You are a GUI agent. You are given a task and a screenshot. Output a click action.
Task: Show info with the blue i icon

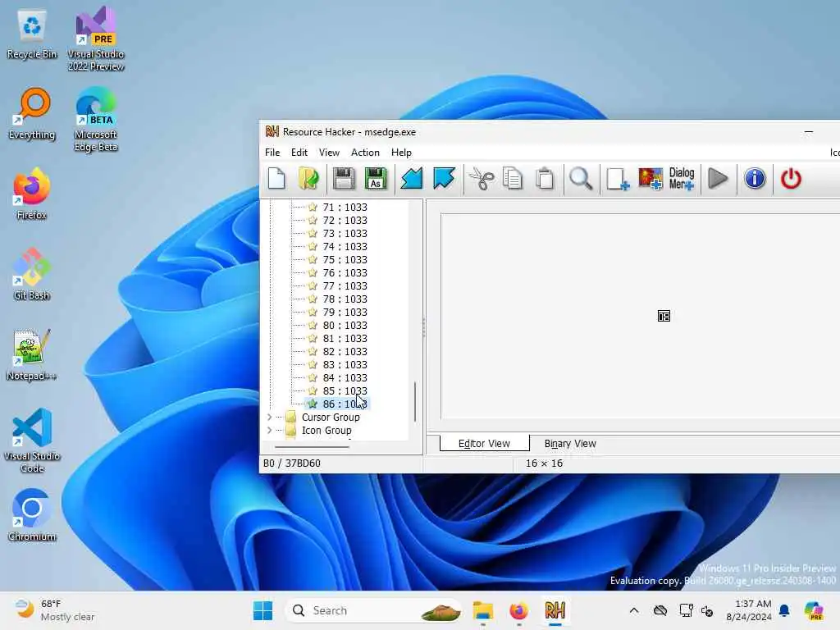(x=755, y=178)
